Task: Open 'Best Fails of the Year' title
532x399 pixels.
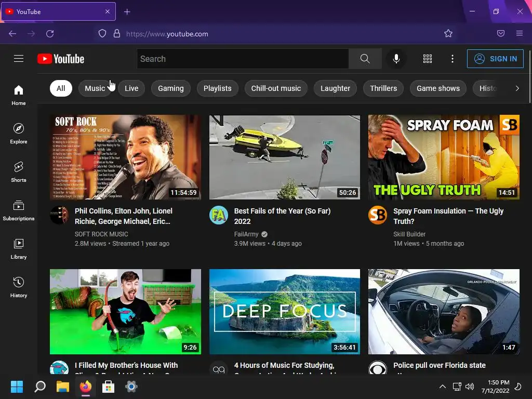Action: point(282,216)
